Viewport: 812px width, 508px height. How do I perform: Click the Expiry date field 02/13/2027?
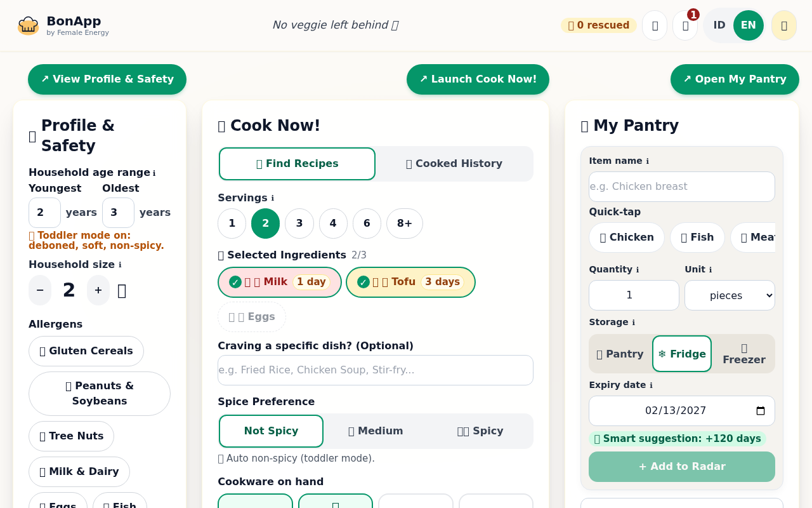pyautogui.click(x=682, y=411)
